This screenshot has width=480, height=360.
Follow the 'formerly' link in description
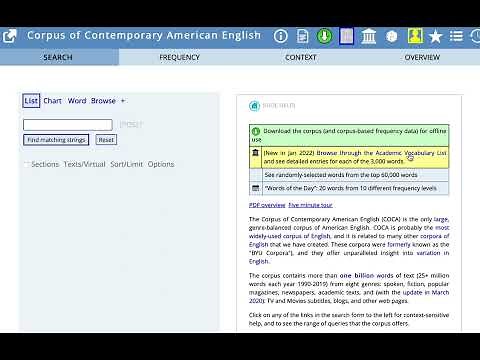pos(399,244)
